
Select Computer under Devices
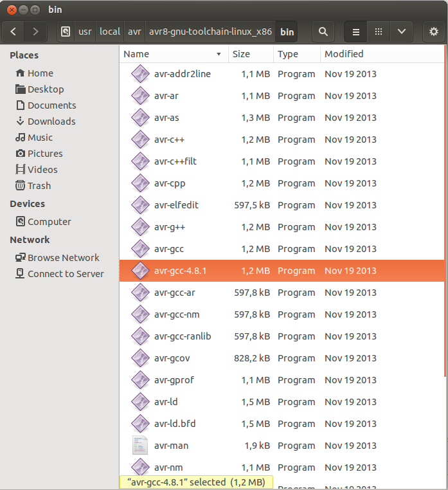click(x=44, y=222)
